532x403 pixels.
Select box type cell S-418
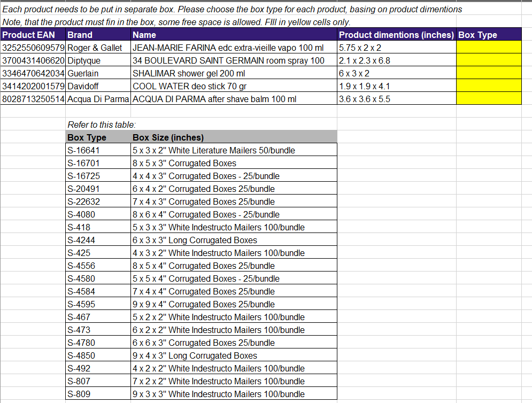[98, 227]
